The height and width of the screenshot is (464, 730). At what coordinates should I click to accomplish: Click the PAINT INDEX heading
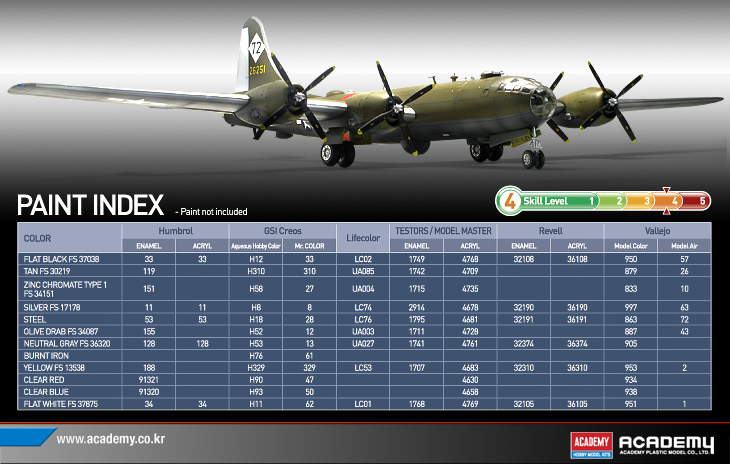(90, 205)
